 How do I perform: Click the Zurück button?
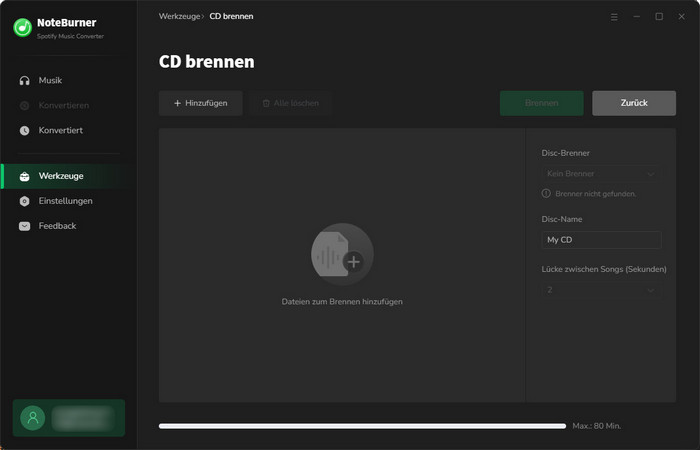tap(634, 103)
